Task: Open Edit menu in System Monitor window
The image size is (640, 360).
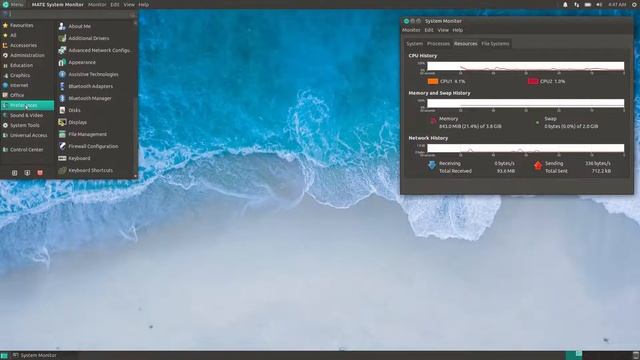Action: pos(429,30)
